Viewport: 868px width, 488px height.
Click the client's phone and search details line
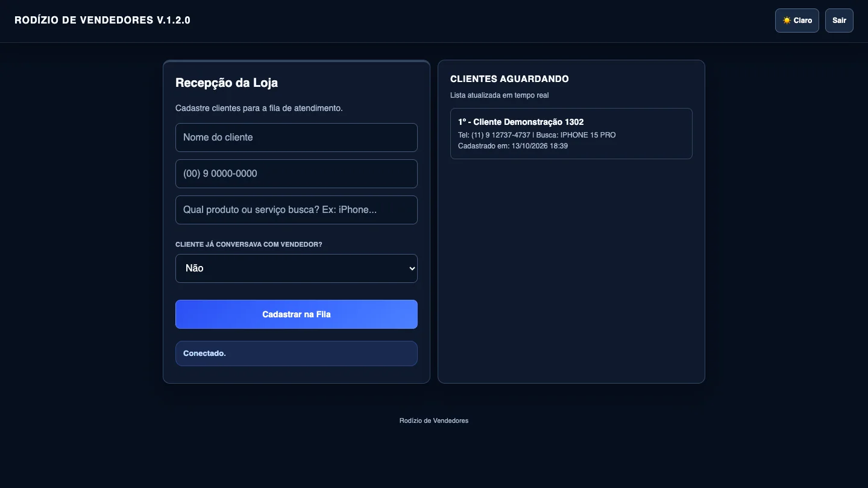pos(537,135)
